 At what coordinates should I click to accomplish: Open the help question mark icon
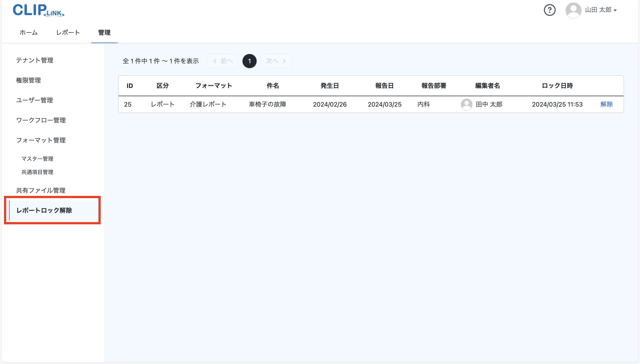coord(550,10)
